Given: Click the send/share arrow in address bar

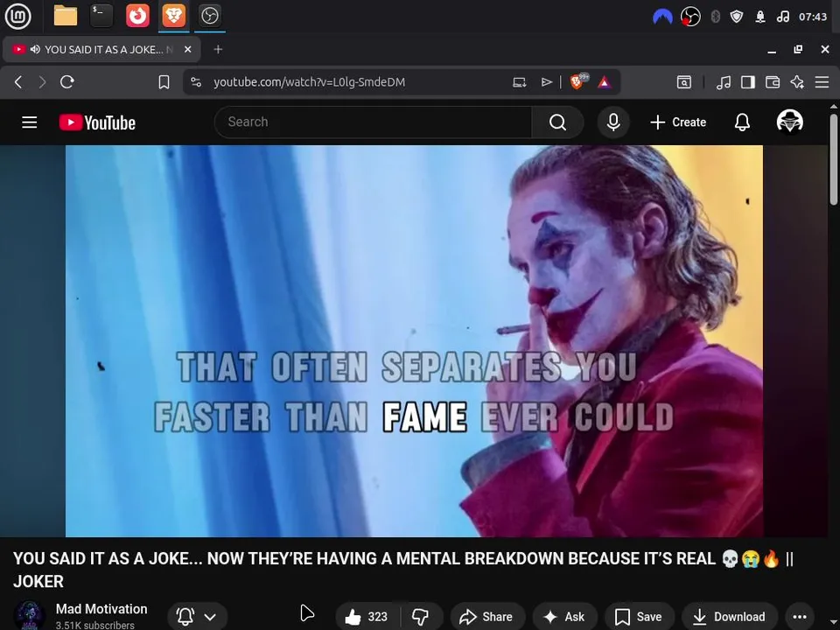Looking at the screenshot, I should point(546,82).
